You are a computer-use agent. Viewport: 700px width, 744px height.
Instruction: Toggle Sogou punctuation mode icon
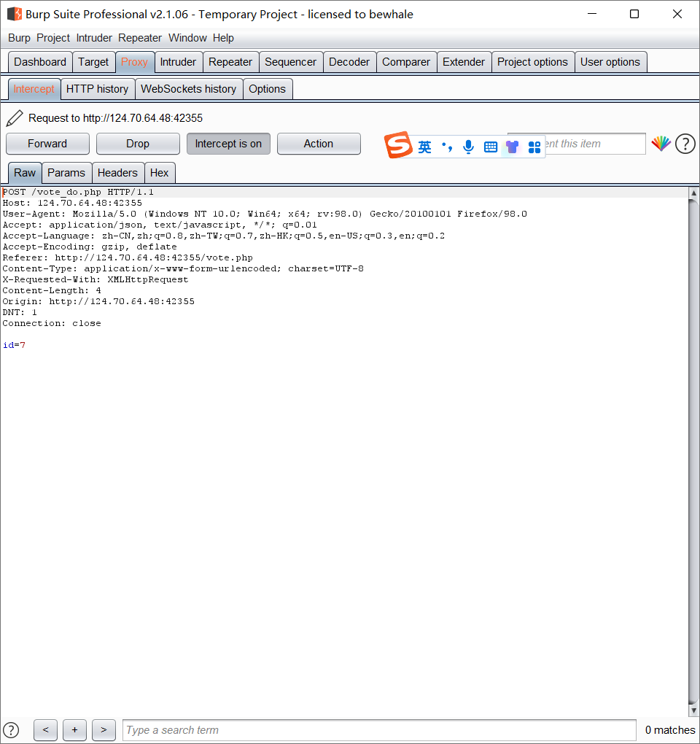447,147
